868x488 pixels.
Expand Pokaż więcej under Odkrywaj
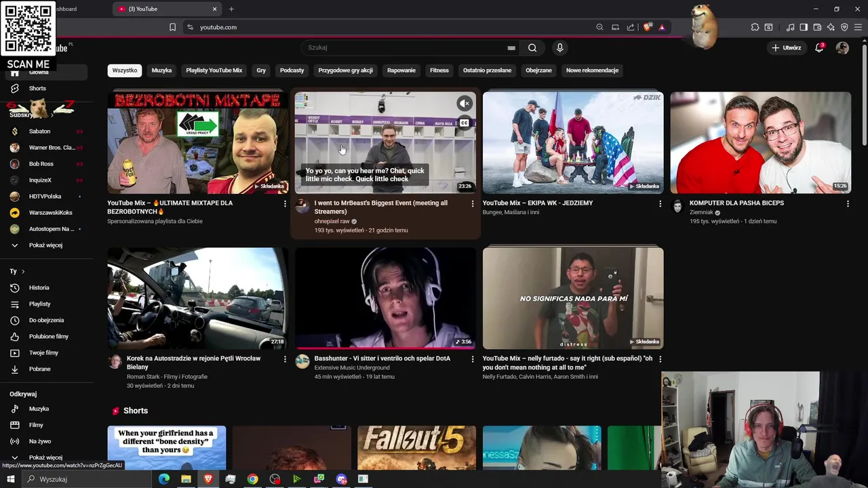click(45, 457)
